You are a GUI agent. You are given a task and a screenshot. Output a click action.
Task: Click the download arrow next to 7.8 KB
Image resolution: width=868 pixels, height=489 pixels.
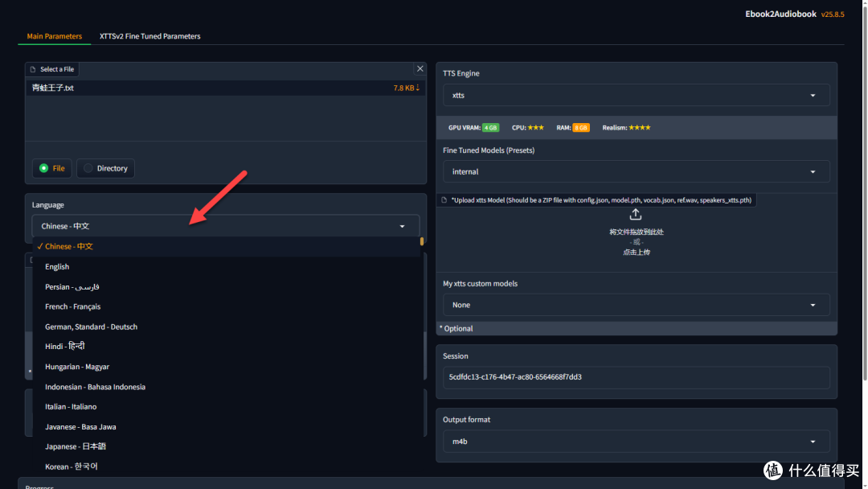pyautogui.click(x=418, y=88)
